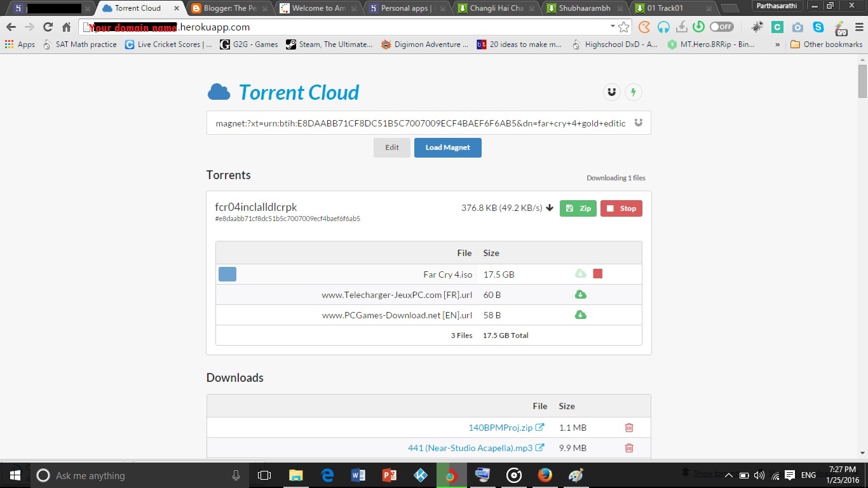This screenshot has height=488, width=868.
Task: Bookmark this page with the star icon
Action: pyautogui.click(x=624, y=27)
